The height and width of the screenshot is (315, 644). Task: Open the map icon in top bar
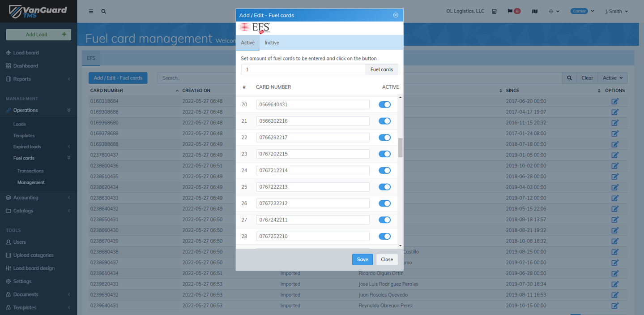click(x=534, y=11)
